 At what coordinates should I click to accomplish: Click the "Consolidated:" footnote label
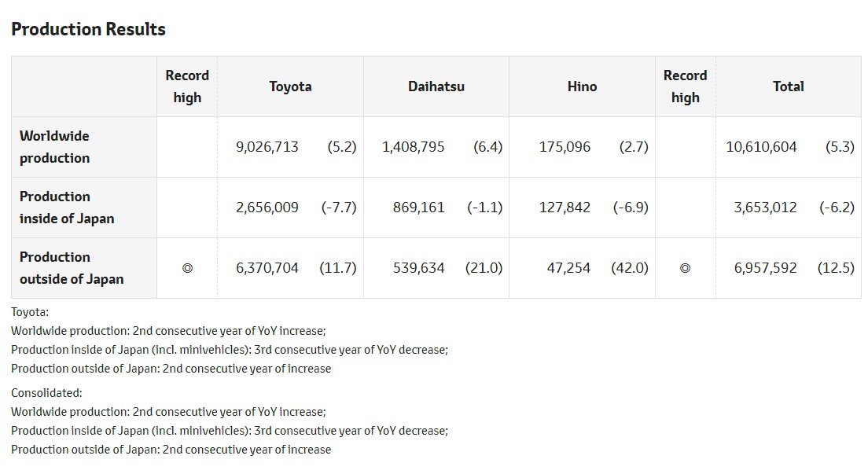[x=46, y=393]
